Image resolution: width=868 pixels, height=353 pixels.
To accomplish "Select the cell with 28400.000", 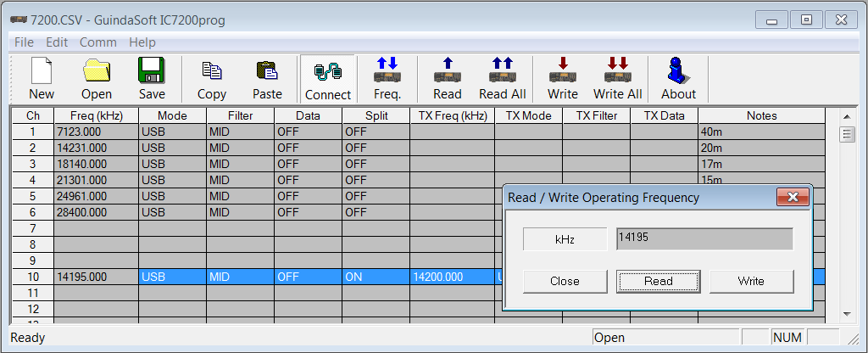I will [x=97, y=212].
